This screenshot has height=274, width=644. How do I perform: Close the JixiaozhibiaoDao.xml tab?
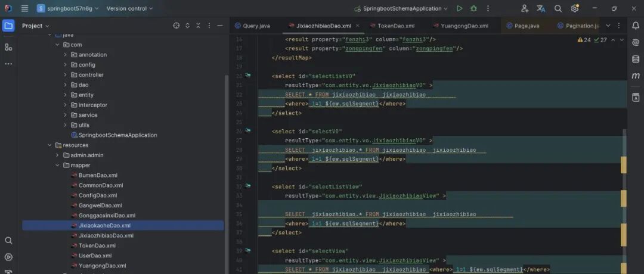(x=357, y=26)
